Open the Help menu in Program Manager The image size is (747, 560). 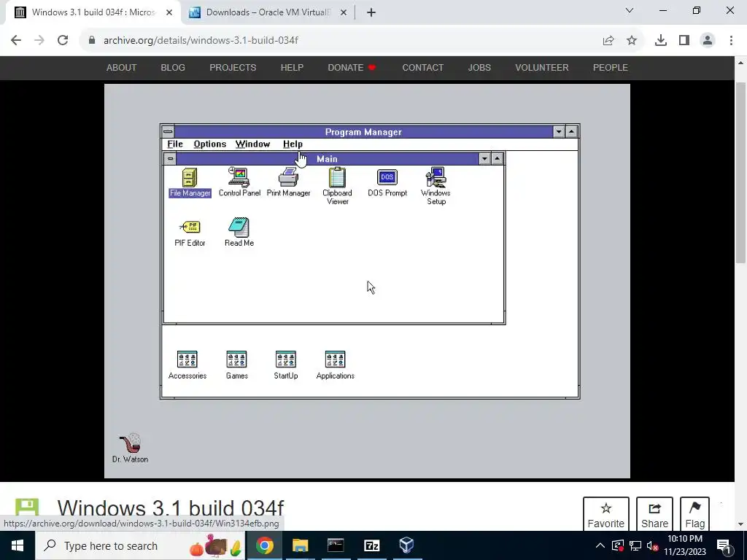293,144
